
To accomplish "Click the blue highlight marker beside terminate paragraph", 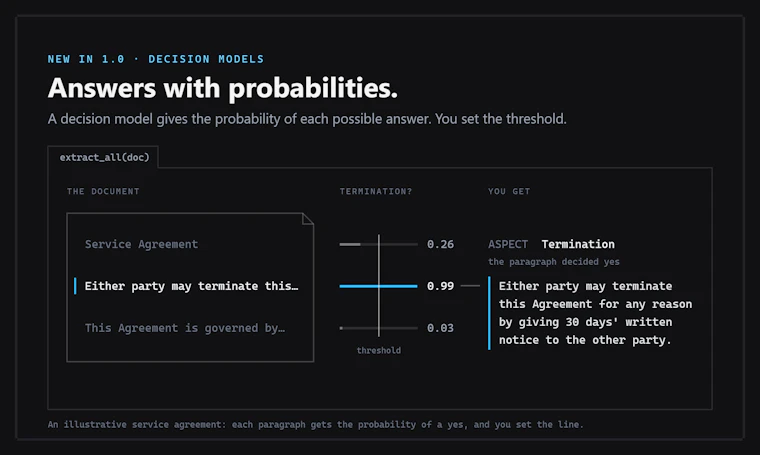I will [75, 286].
